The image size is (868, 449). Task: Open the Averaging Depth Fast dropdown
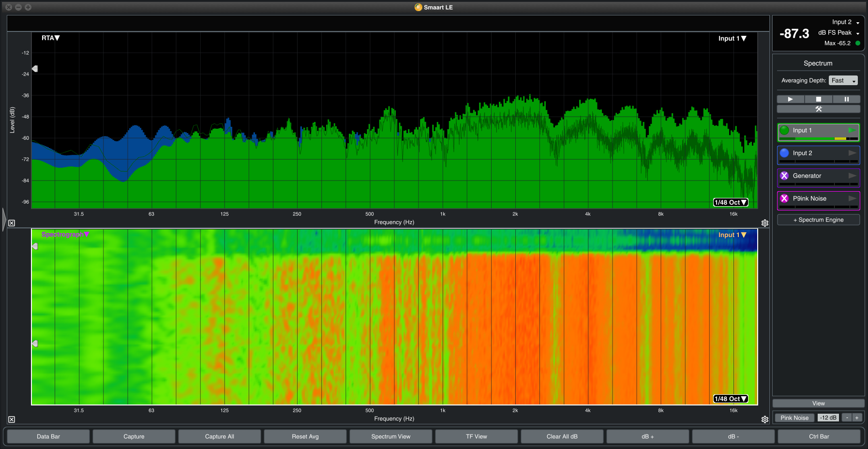coord(843,80)
